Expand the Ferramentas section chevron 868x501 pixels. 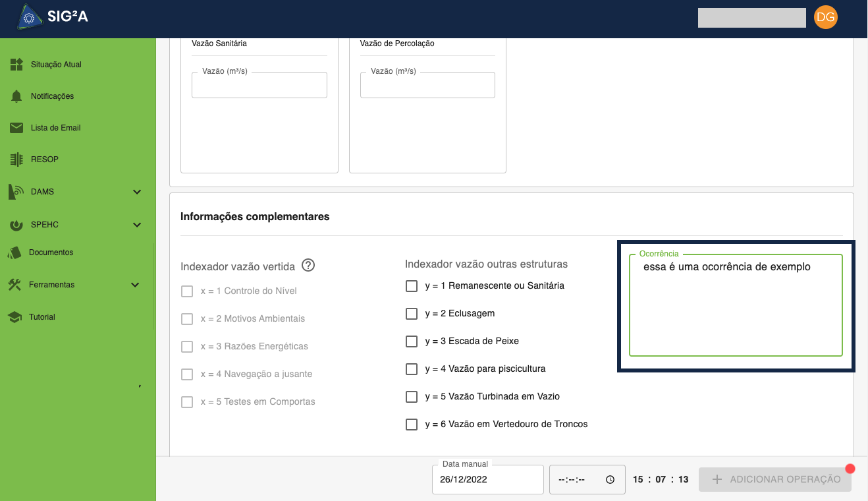tap(135, 285)
